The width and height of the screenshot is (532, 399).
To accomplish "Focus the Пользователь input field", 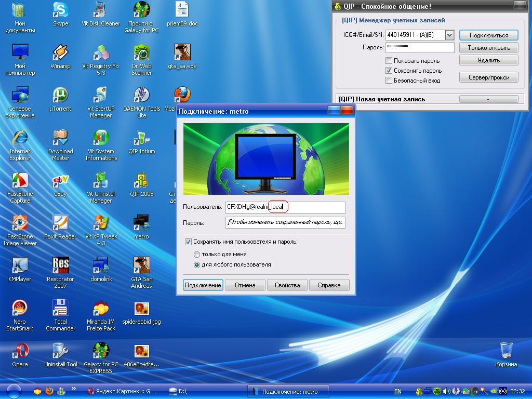I will tap(285, 207).
